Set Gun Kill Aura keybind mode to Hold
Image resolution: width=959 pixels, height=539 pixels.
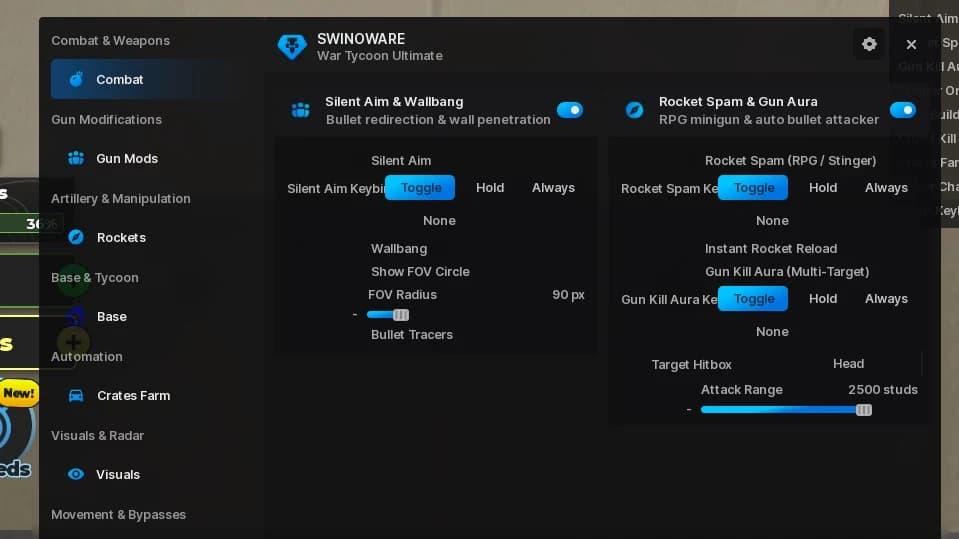pyautogui.click(x=823, y=299)
